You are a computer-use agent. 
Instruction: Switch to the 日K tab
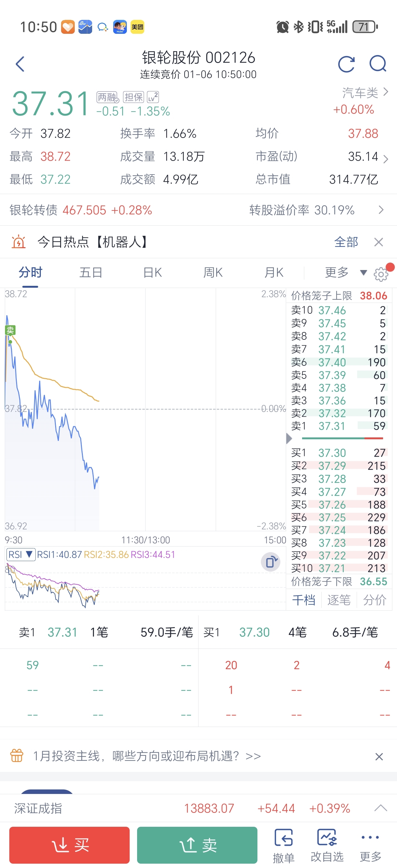(x=152, y=272)
